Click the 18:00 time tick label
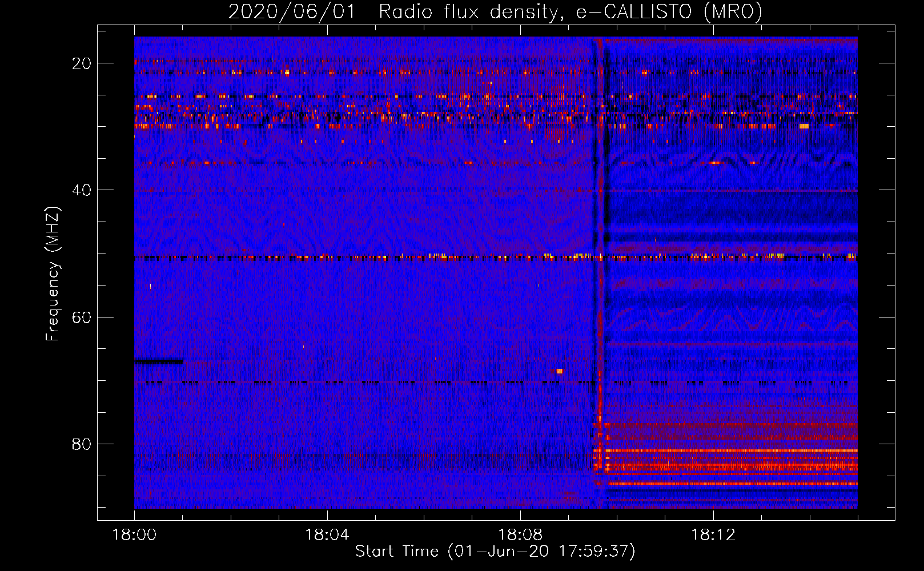The height and width of the screenshot is (571, 924). click(134, 534)
